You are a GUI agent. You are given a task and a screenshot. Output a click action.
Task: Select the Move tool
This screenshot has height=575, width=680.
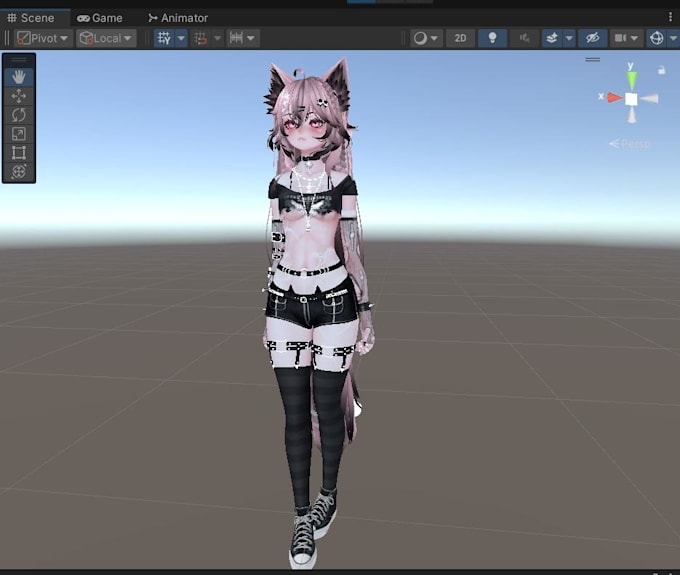click(x=19, y=96)
